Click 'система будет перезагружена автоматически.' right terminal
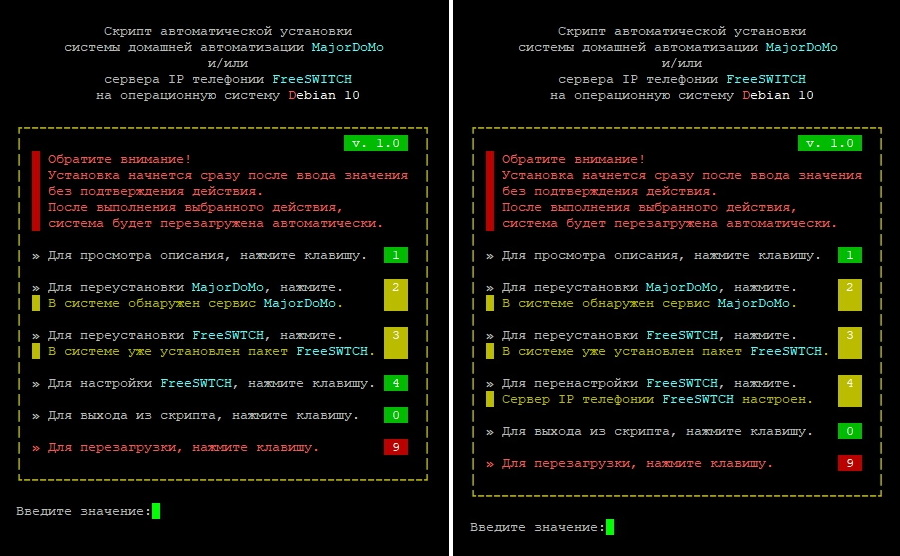The height and width of the screenshot is (556, 900). 669,223
